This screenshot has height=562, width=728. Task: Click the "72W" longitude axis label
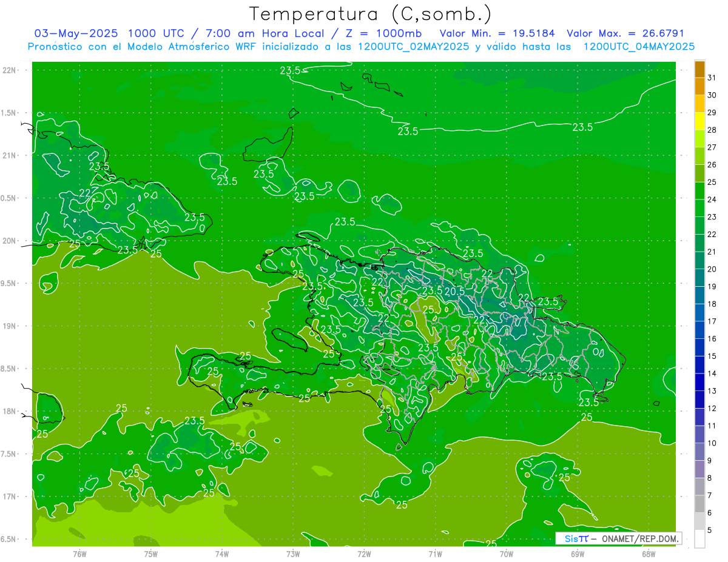(364, 554)
